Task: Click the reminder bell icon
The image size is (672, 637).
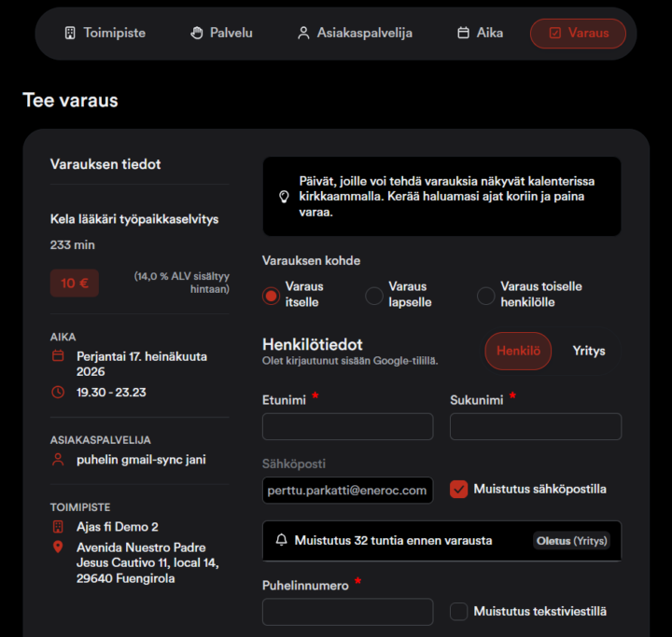Action: [x=281, y=540]
